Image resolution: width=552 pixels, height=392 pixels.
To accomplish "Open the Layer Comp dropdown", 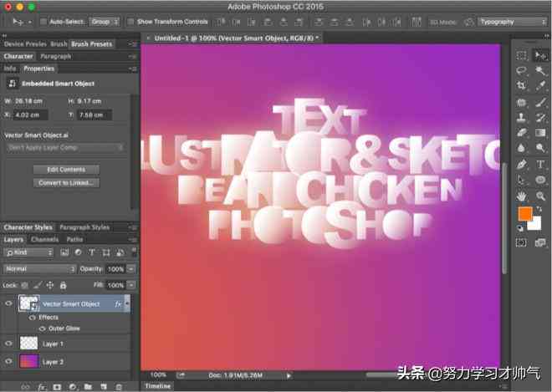I will (x=64, y=147).
